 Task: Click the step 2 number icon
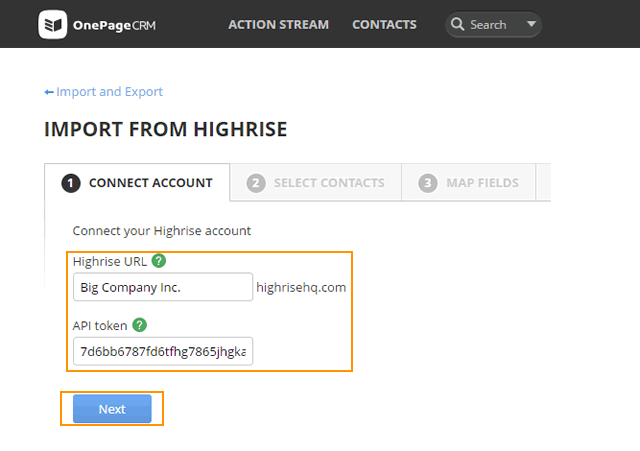(256, 183)
